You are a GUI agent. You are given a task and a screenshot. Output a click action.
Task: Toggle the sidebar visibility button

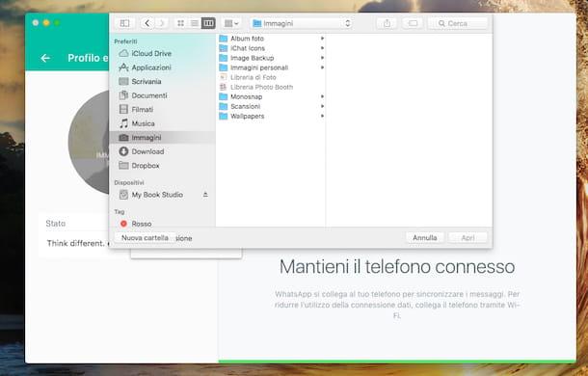tap(124, 23)
